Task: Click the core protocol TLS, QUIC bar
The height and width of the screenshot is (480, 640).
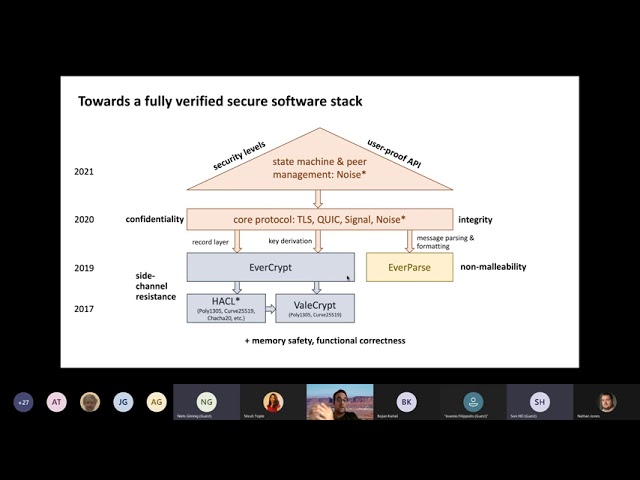Action: 319,219
